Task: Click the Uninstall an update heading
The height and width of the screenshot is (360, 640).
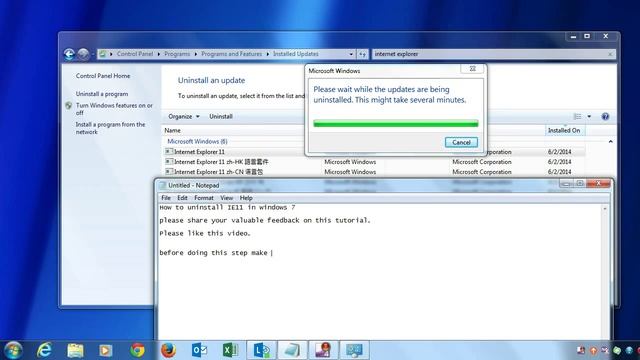Action: point(211,80)
